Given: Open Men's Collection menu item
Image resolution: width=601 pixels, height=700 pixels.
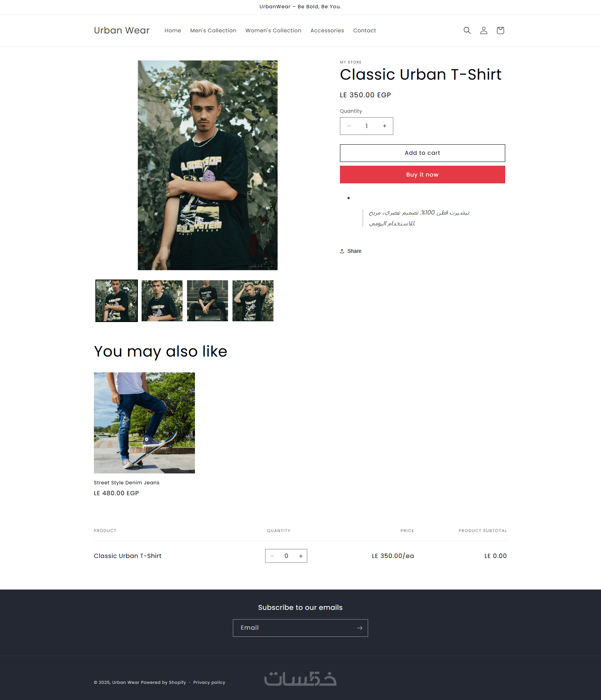Looking at the screenshot, I should 213,30.
